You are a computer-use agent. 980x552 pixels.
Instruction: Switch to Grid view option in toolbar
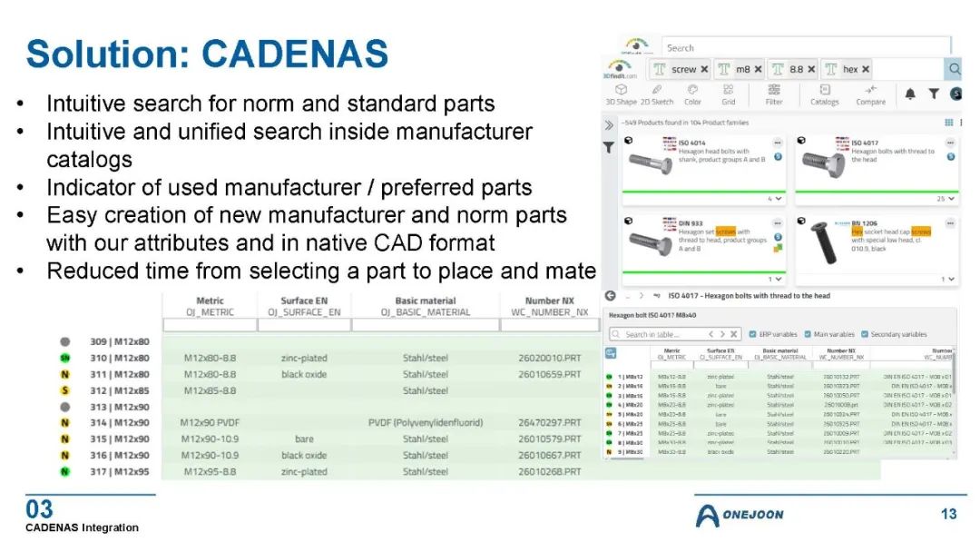tap(728, 94)
